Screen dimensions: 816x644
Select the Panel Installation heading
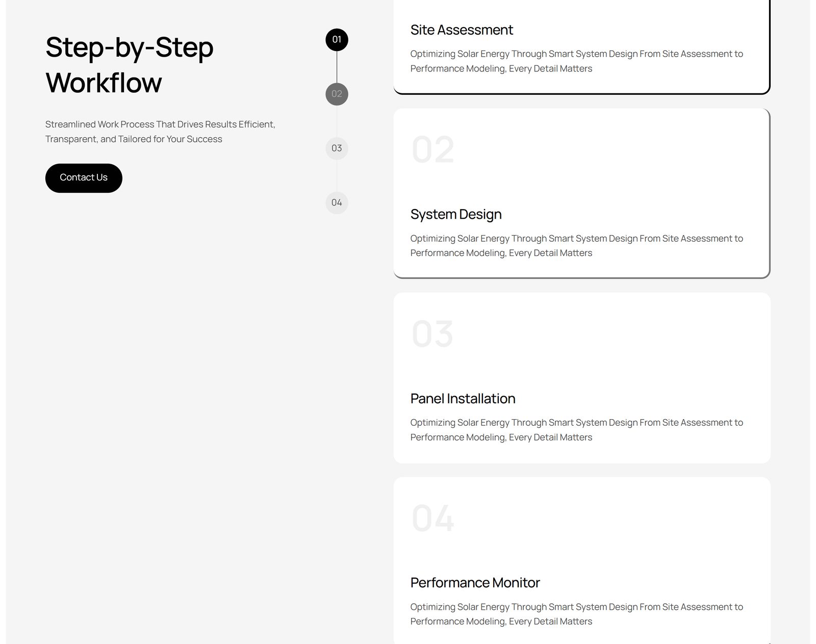(x=463, y=399)
